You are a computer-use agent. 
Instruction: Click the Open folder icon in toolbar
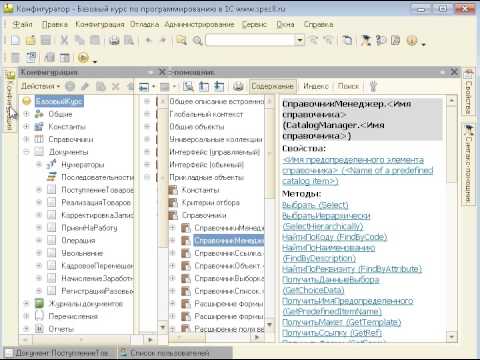(30, 41)
